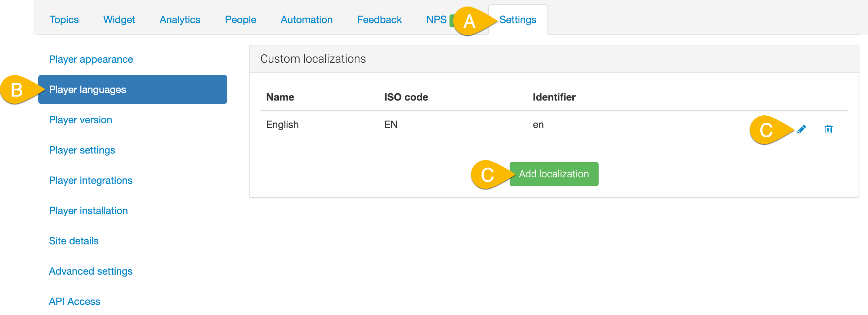Go to the Analytics tab
868x315 pixels.
(x=180, y=20)
